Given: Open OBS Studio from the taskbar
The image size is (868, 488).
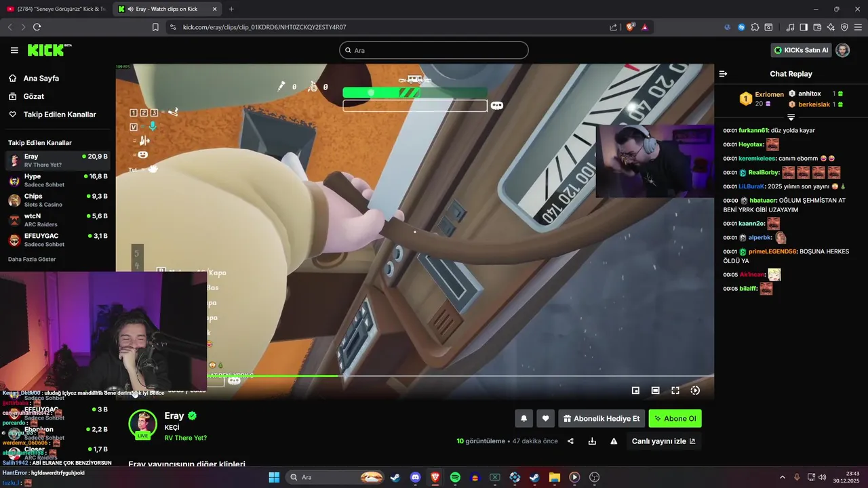Looking at the screenshot, I should pyautogui.click(x=595, y=477).
